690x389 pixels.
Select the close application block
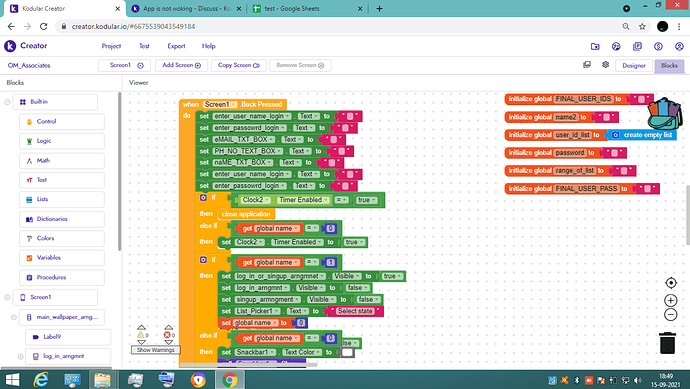click(x=246, y=214)
